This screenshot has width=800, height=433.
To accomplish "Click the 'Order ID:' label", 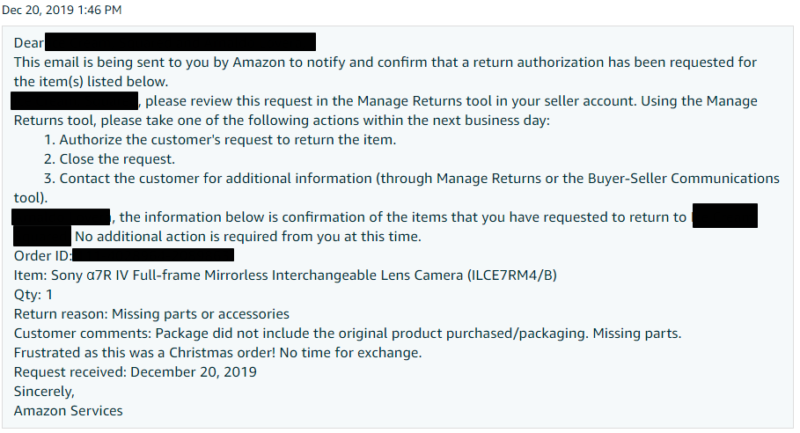I will pos(42,256).
